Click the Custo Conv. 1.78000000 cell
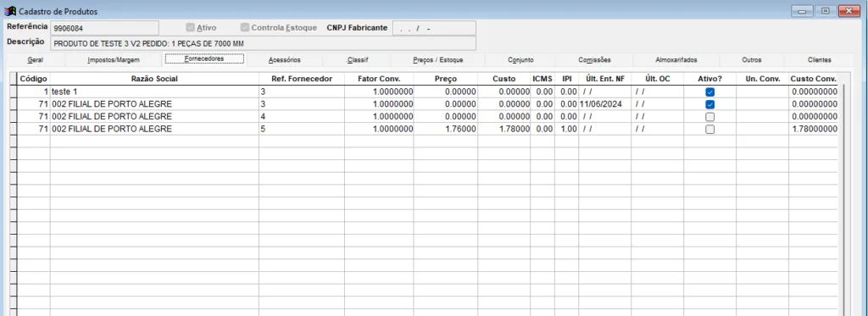This screenshot has height=316, width=868. 813,129
